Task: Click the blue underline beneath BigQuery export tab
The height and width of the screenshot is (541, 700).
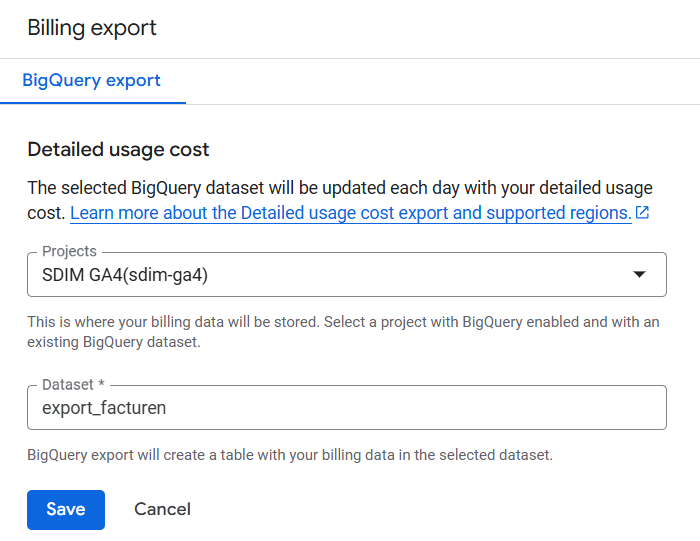Action: point(93,103)
